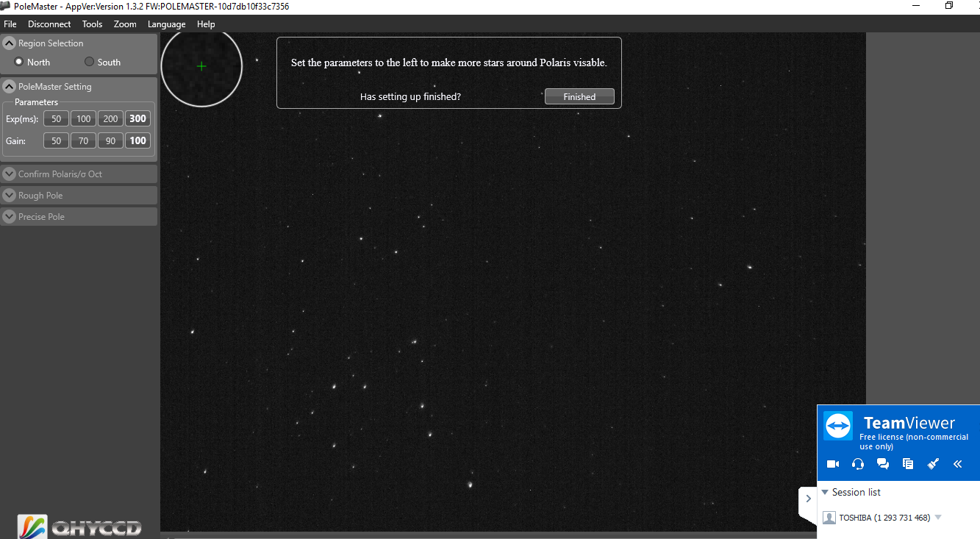This screenshot has height=539, width=980.
Task: Click the side arrow tab on the TeamViewer panel
Action: (808, 499)
